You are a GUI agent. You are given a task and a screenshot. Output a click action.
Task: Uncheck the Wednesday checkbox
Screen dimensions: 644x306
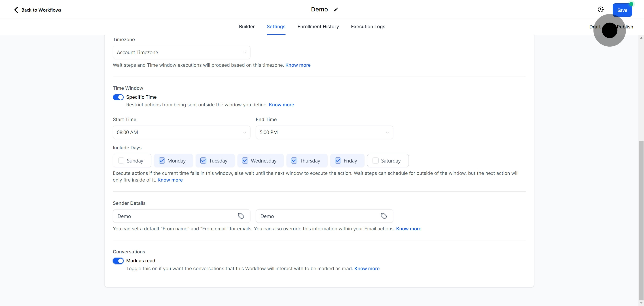click(x=245, y=161)
